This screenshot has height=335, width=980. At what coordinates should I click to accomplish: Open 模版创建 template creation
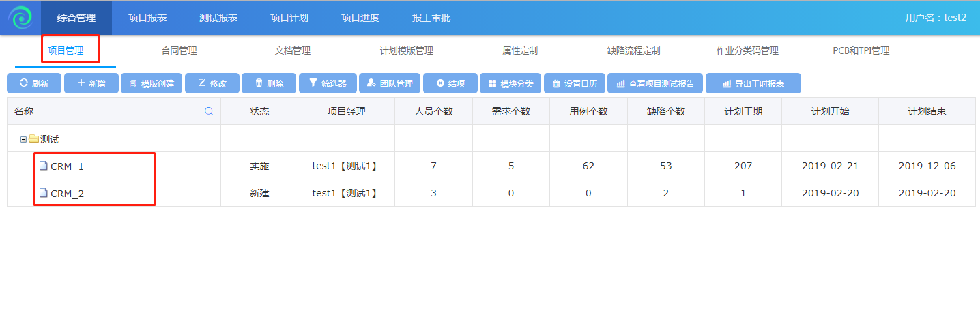(152, 83)
